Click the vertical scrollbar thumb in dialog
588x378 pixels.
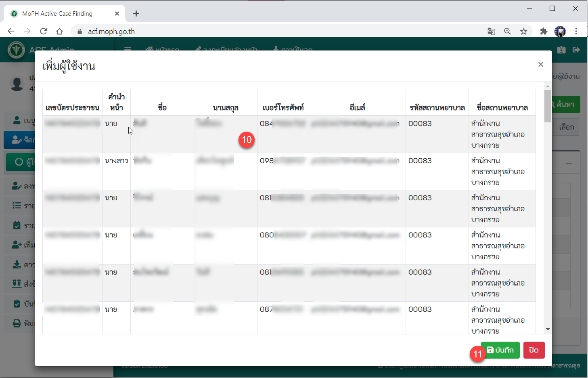(548, 106)
